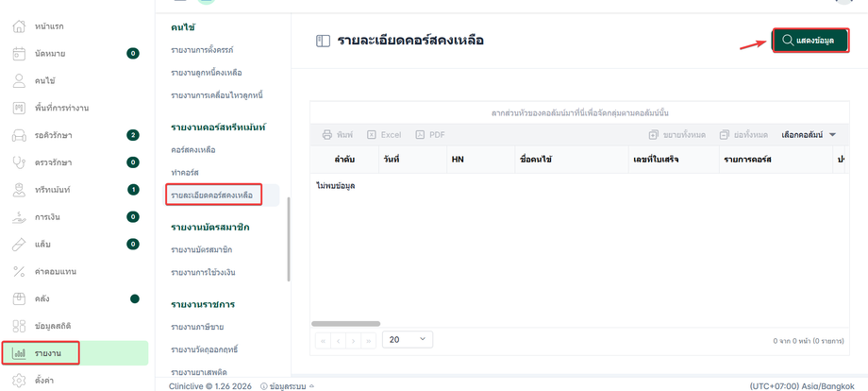The width and height of the screenshot is (868, 391).
Task: Click the table horizontal scrollbar thumb
Action: tap(346, 323)
